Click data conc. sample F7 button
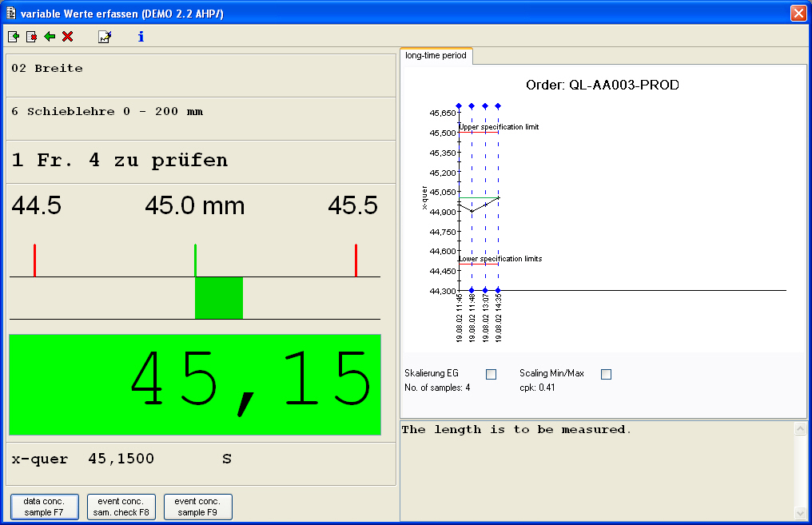This screenshot has width=812, height=525. (x=45, y=507)
